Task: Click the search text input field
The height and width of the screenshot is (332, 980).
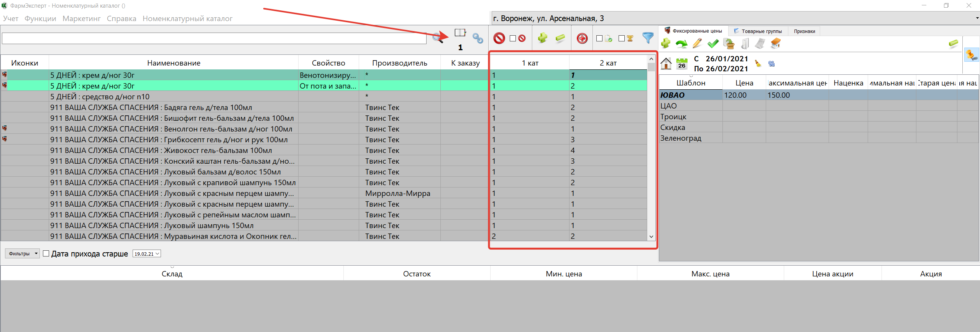Action: tap(214, 38)
